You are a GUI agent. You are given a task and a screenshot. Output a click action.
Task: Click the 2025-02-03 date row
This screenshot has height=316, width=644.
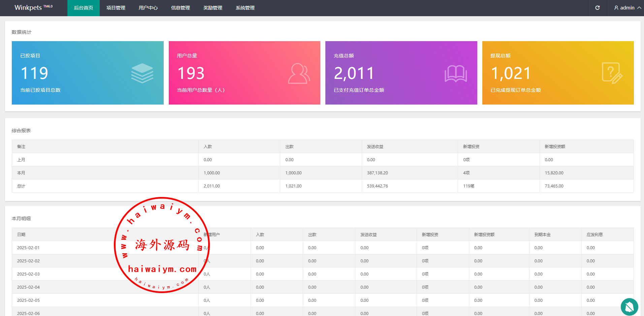point(28,274)
